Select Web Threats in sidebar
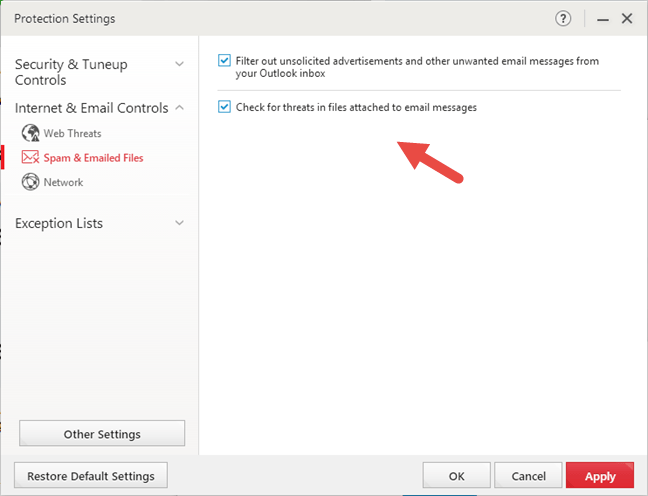 click(73, 134)
